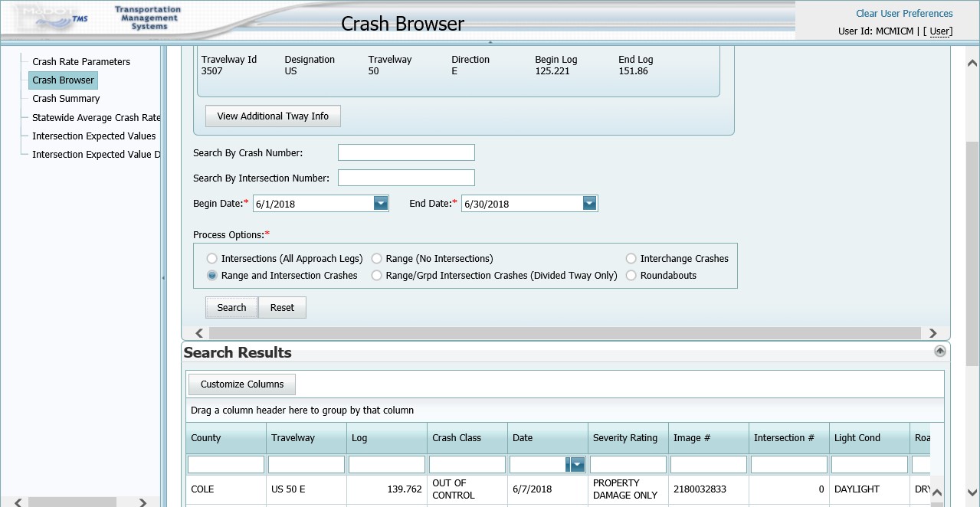Click the sidebar splitter collapse handle
The image size is (980, 507).
[163, 278]
